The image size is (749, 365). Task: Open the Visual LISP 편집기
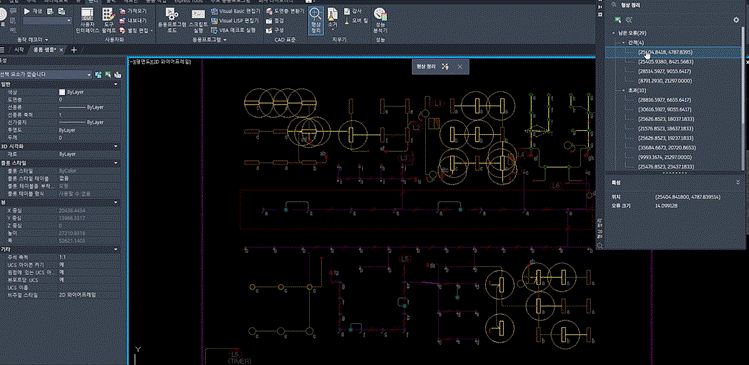pyautogui.click(x=235, y=21)
